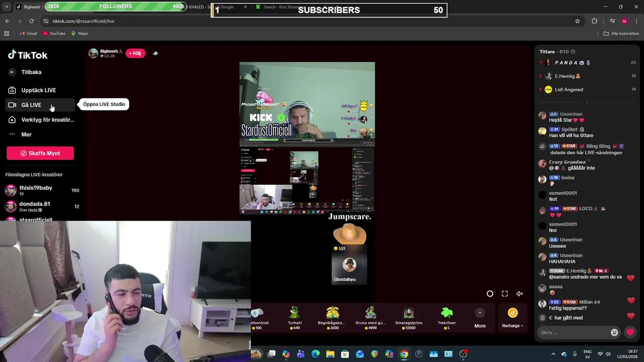Open the Alla bokmärken folder
This screenshot has height=362, width=644.
[x=621, y=34]
